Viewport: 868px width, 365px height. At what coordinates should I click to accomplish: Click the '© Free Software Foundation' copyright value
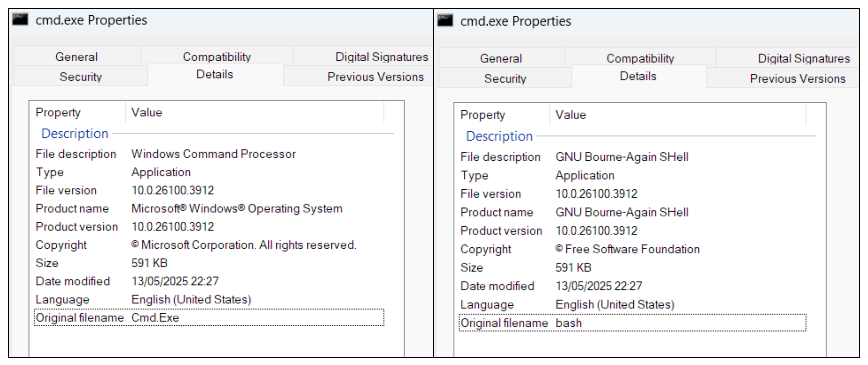click(x=627, y=249)
